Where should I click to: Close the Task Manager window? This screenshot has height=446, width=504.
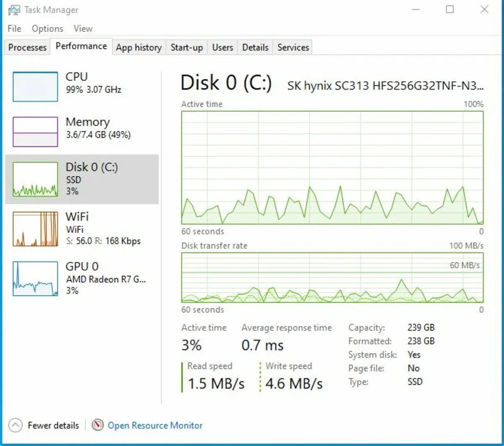point(484,9)
